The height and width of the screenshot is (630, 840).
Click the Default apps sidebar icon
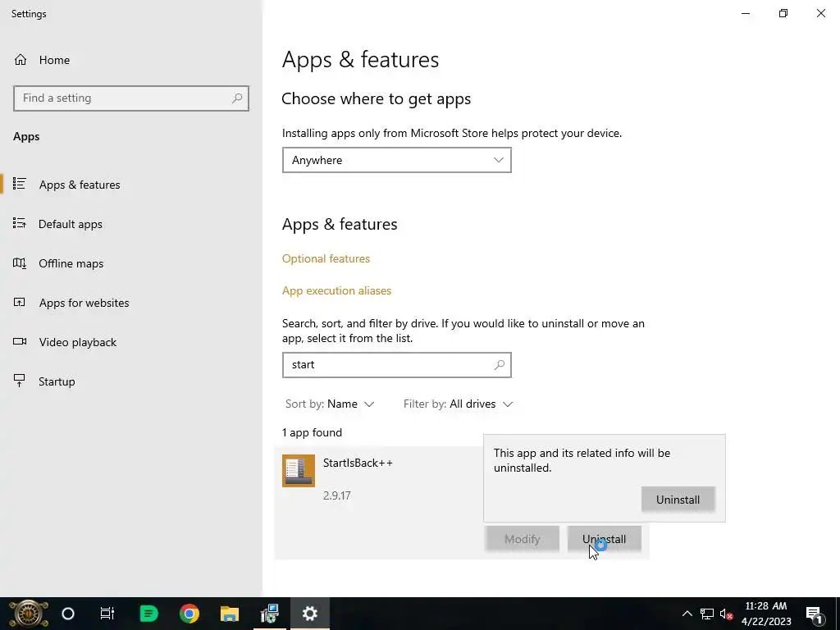click(20, 223)
